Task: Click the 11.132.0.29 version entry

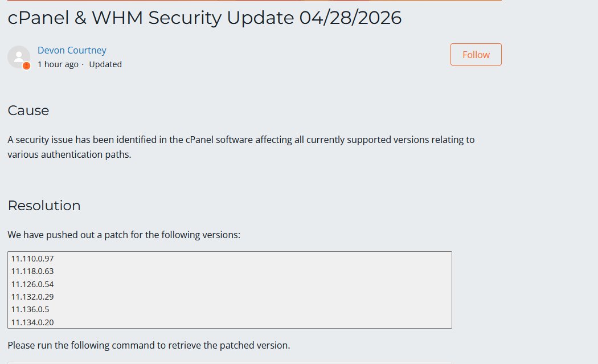Action: 32,297
